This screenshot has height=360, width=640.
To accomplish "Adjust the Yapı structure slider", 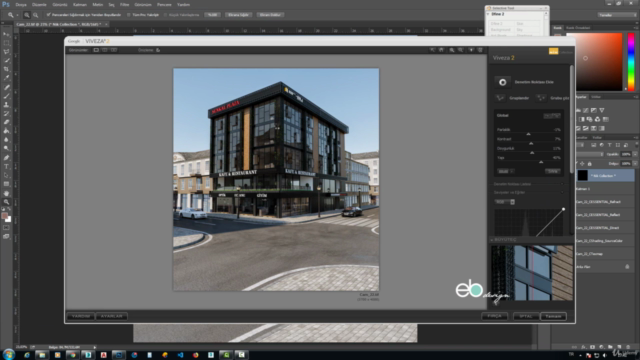I will (x=541, y=162).
